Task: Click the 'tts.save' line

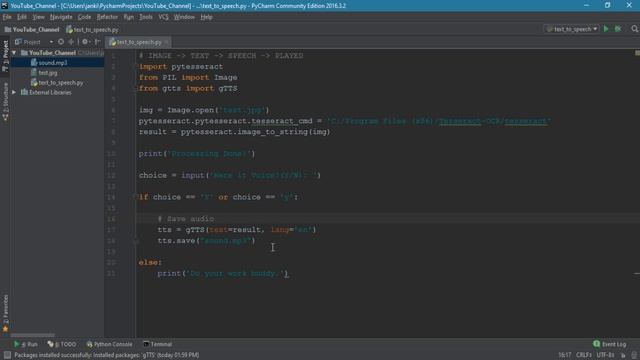Action: pos(207,240)
